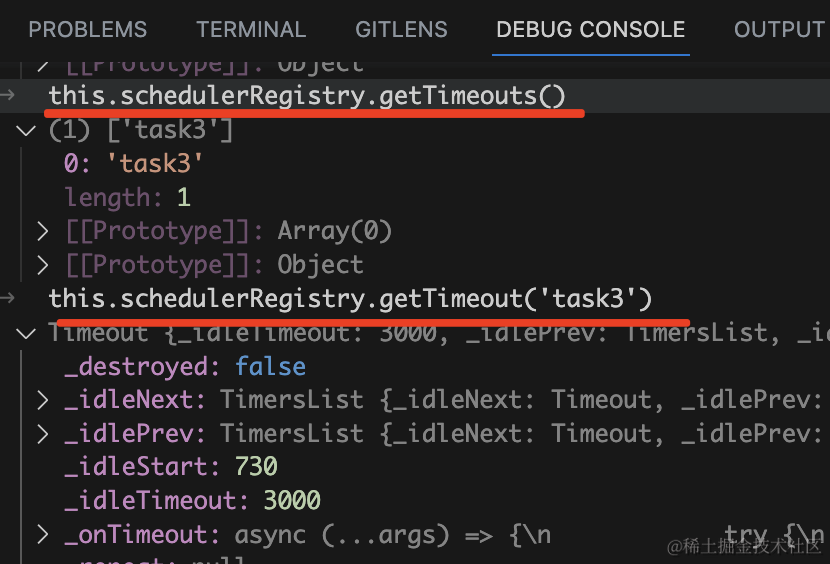Collapse the Timeout object output
This screenshot has width=830, height=564.
pyautogui.click(x=26, y=333)
